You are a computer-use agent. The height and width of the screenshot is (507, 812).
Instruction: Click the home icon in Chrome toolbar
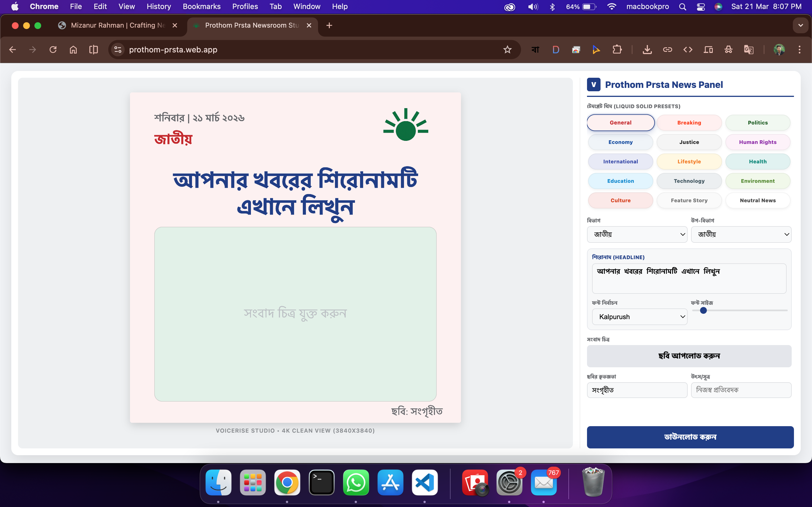pos(73,50)
